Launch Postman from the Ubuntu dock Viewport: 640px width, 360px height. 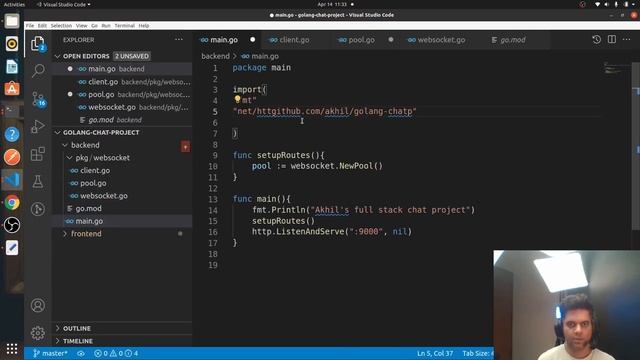click(x=12, y=157)
